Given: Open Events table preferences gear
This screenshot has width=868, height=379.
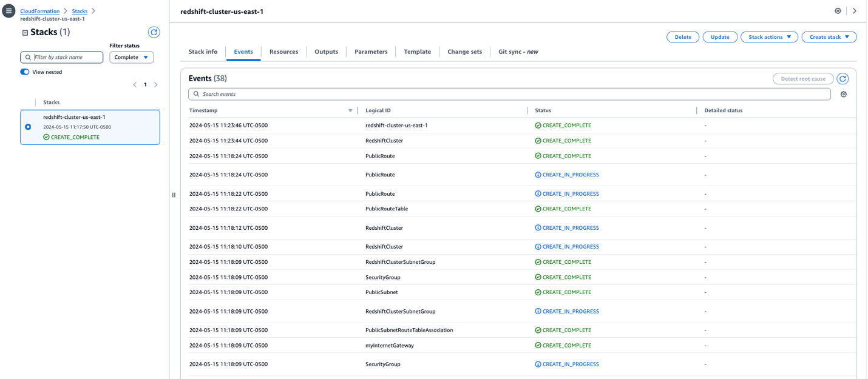Looking at the screenshot, I should pyautogui.click(x=843, y=94).
